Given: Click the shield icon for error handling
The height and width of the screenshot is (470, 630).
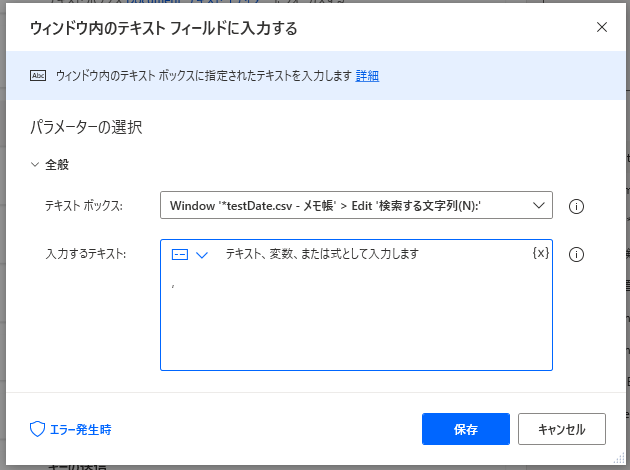Looking at the screenshot, I should (37, 429).
